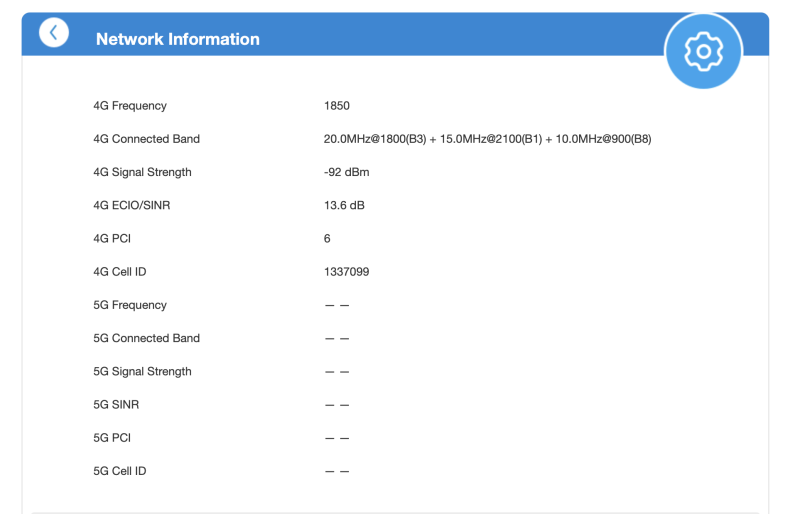The height and width of the screenshot is (514, 800).
Task: Click the 5G SINR label
Action: pos(116,404)
